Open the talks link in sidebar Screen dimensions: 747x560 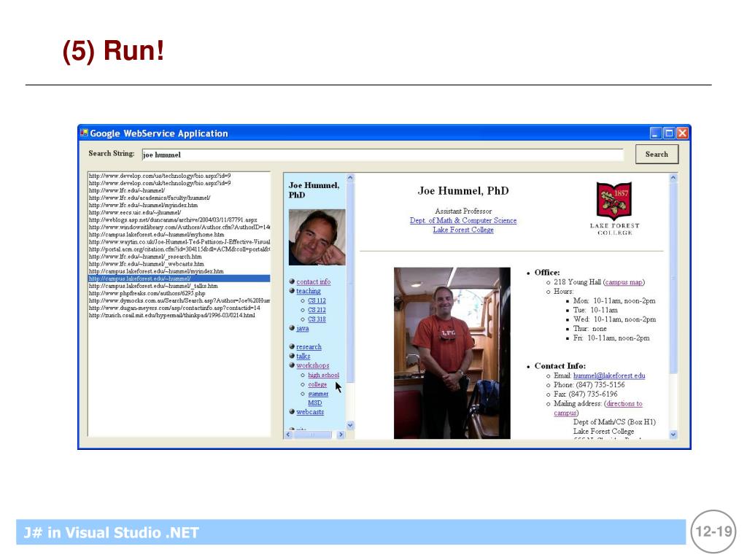pyautogui.click(x=303, y=356)
